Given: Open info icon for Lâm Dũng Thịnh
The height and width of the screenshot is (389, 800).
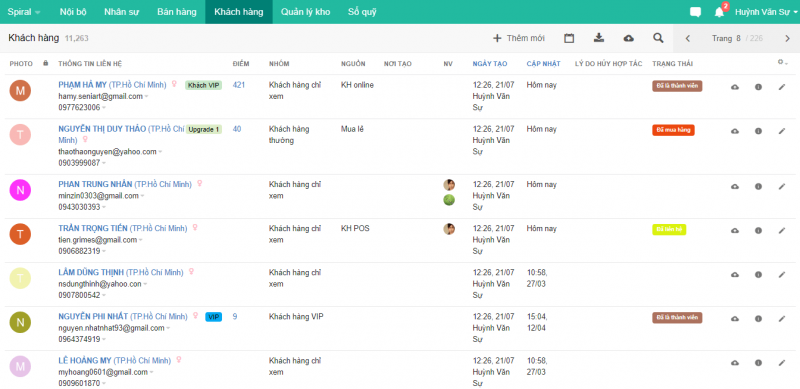Looking at the screenshot, I should (758, 275).
